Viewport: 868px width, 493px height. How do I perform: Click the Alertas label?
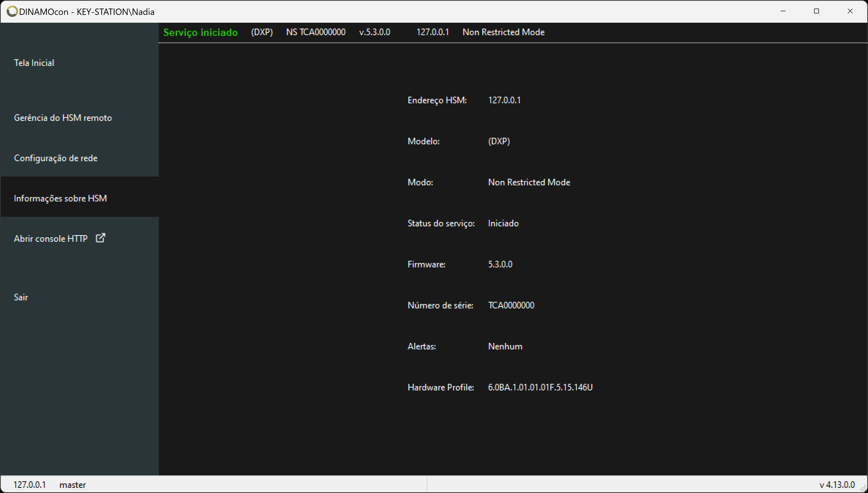click(422, 346)
